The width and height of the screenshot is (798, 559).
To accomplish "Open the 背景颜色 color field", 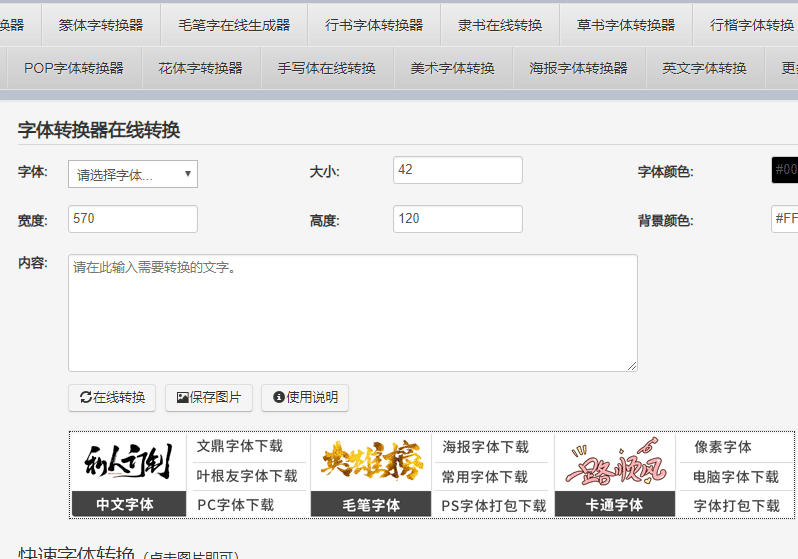I will [x=785, y=219].
